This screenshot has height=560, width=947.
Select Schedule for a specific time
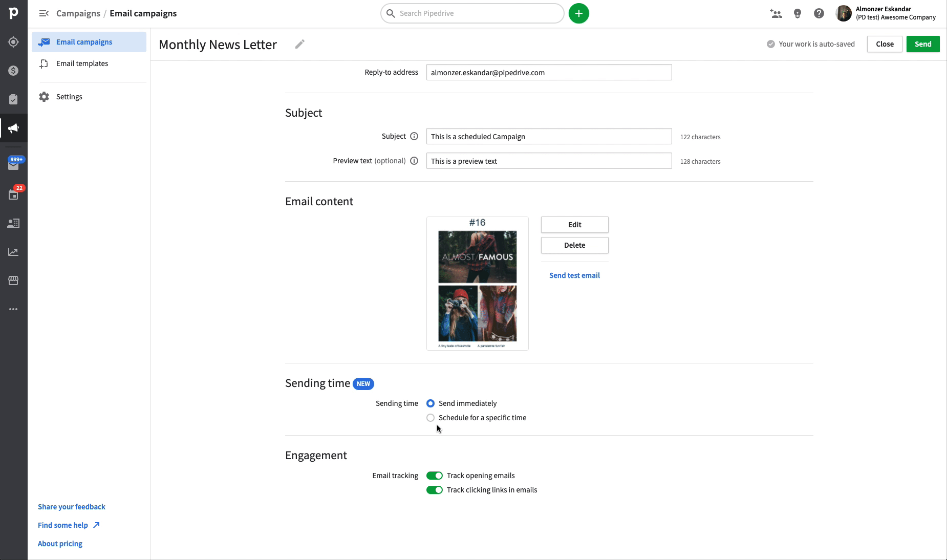coord(431,418)
